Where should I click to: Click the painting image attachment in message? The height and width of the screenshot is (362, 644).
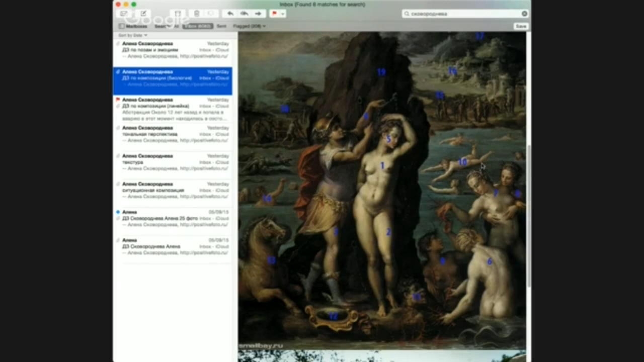pos(382,191)
